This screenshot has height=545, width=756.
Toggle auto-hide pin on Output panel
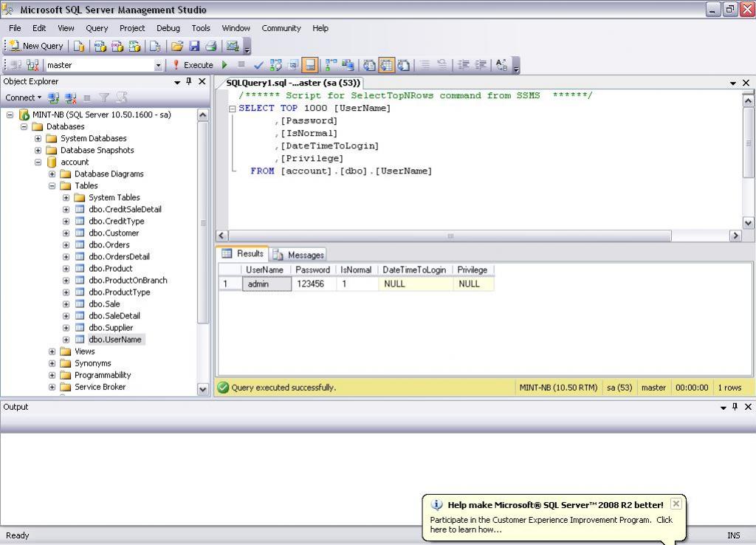coord(735,407)
